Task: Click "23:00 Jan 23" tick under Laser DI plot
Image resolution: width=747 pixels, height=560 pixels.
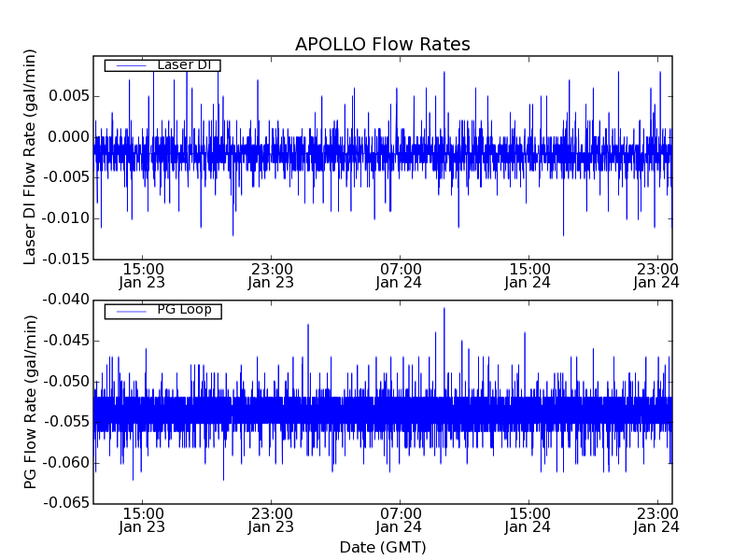Action: click(271, 276)
